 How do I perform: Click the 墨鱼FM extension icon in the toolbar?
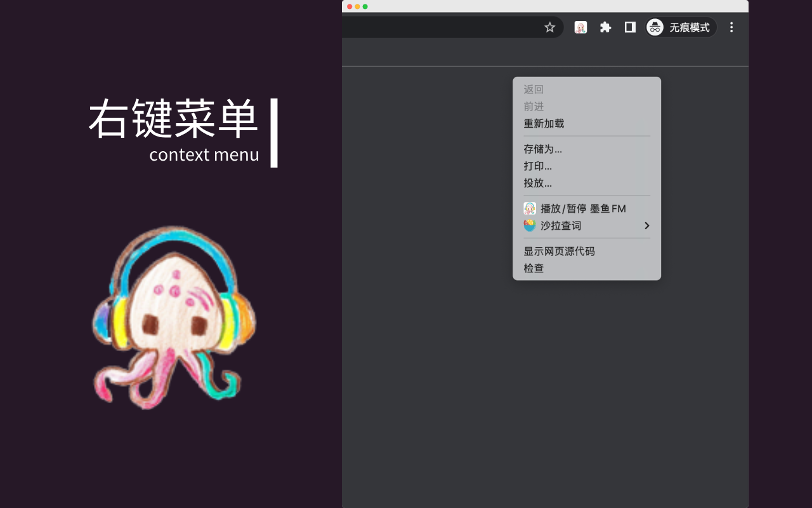[x=580, y=27]
